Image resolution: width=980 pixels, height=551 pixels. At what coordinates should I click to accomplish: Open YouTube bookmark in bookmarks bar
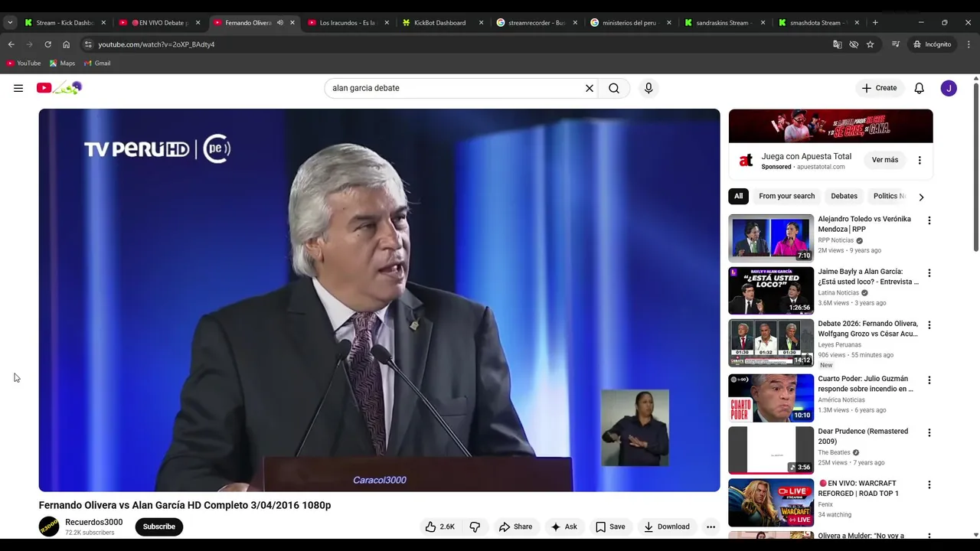pyautogui.click(x=24, y=64)
